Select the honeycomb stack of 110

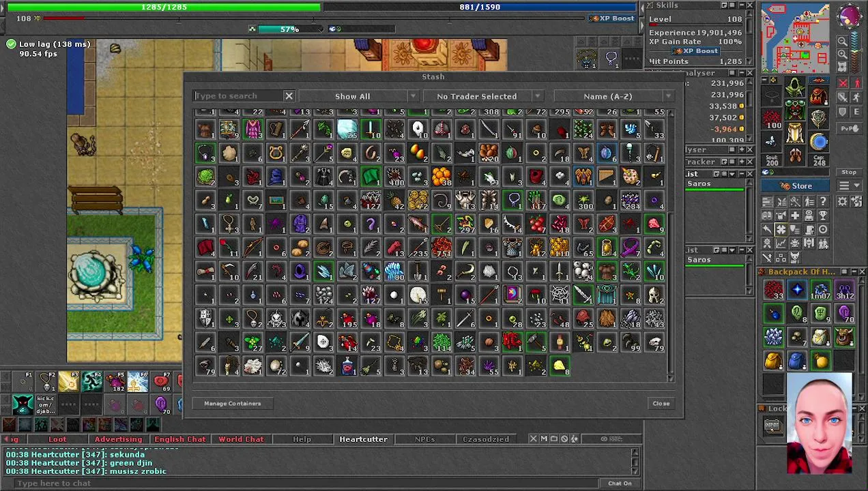click(560, 248)
